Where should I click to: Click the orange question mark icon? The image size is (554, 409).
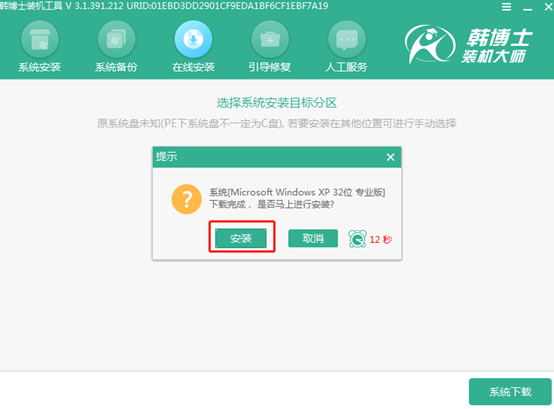[187, 199]
